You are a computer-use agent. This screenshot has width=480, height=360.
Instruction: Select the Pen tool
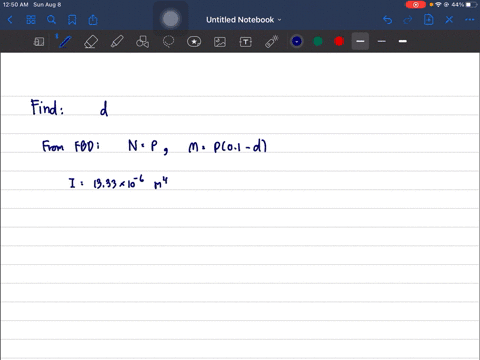65,42
